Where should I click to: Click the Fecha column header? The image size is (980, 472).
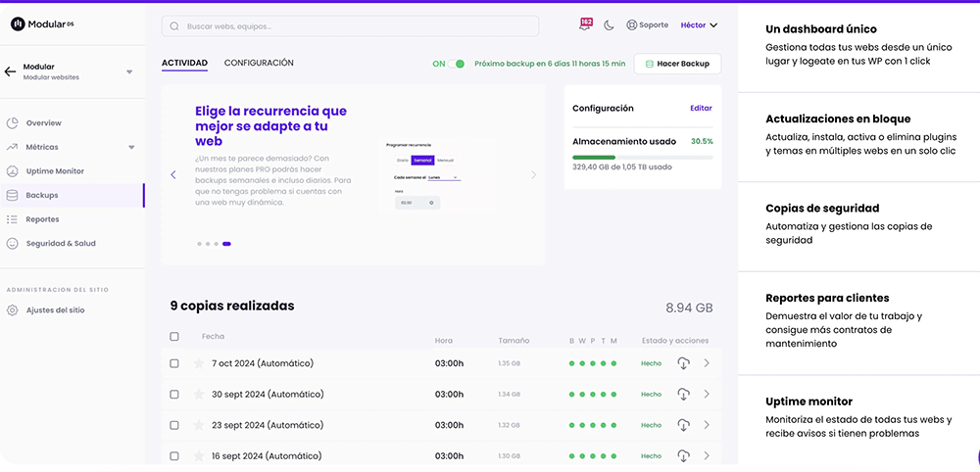[x=213, y=337]
